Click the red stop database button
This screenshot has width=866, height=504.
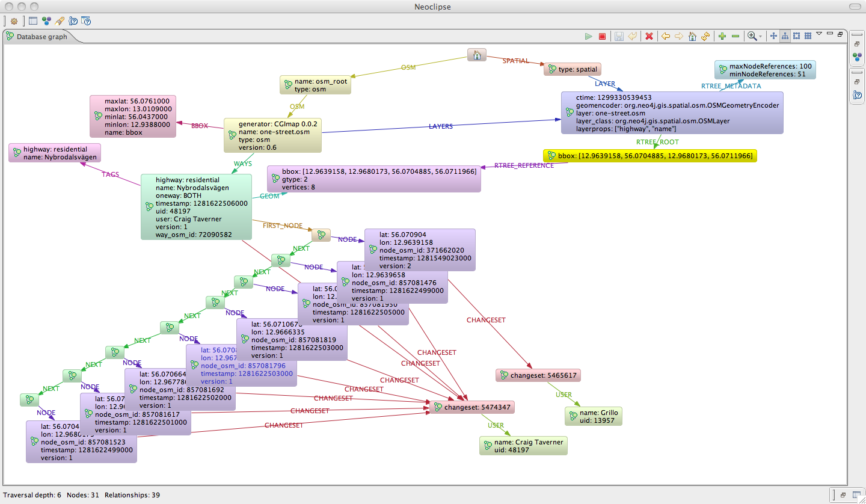coord(602,37)
